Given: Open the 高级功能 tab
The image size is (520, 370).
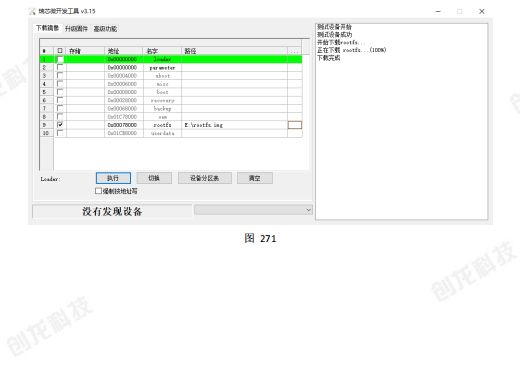Looking at the screenshot, I should click(105, 29).
